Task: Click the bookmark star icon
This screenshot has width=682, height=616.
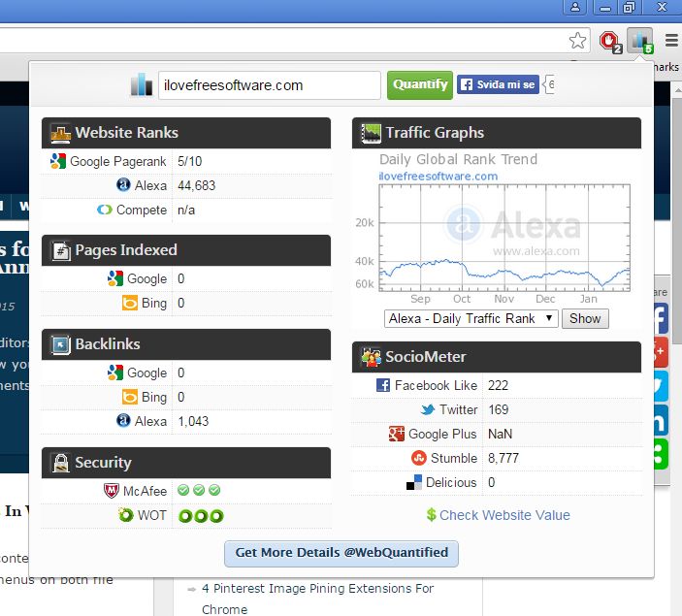Action: coord(577,41)
